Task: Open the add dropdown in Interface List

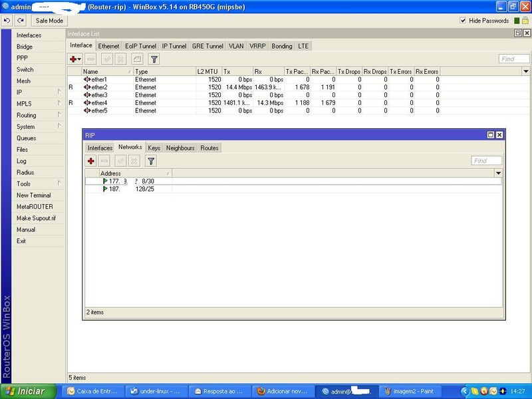Action: click(x=75, y=59)
